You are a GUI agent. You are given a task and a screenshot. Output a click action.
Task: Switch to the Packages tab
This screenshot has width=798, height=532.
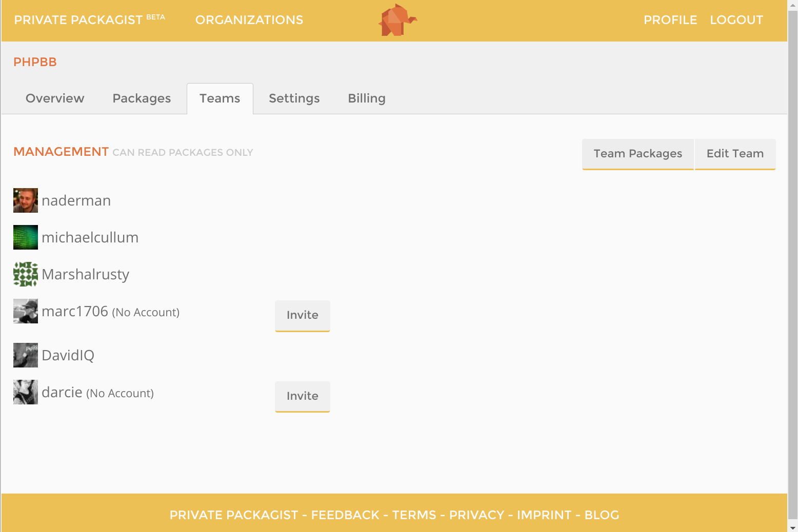tap(142, 98)
